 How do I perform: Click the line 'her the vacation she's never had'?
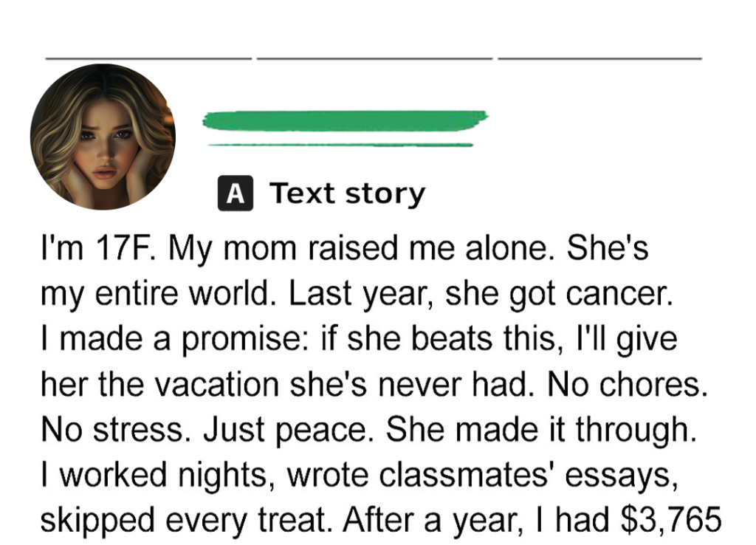pos(374,385)
